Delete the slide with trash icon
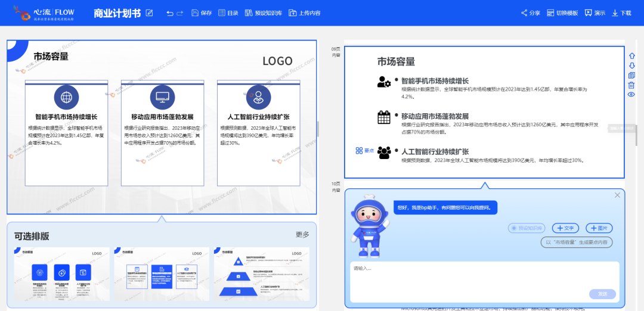 [631, 85]
